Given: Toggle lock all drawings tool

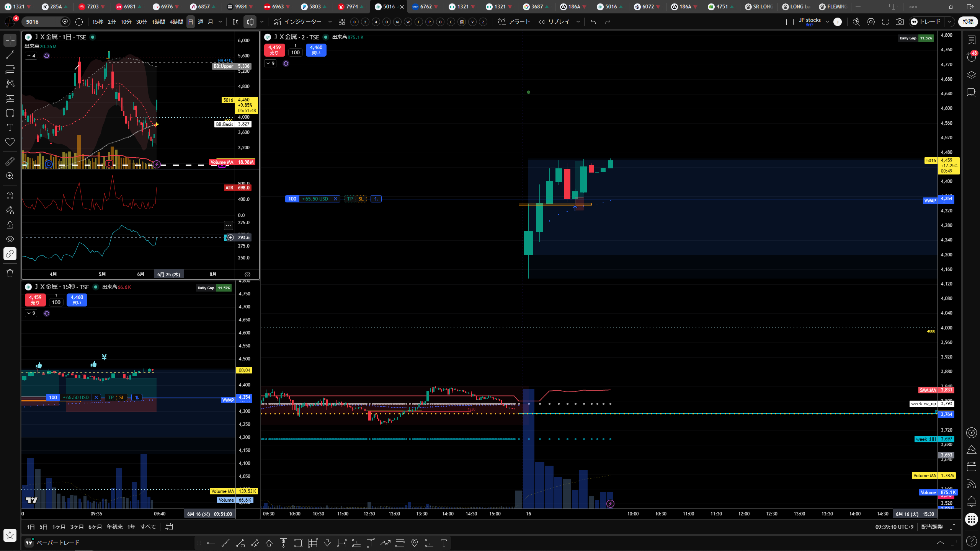Looking at the screenshot, I should pyautogui.click(x=10, y=225).
